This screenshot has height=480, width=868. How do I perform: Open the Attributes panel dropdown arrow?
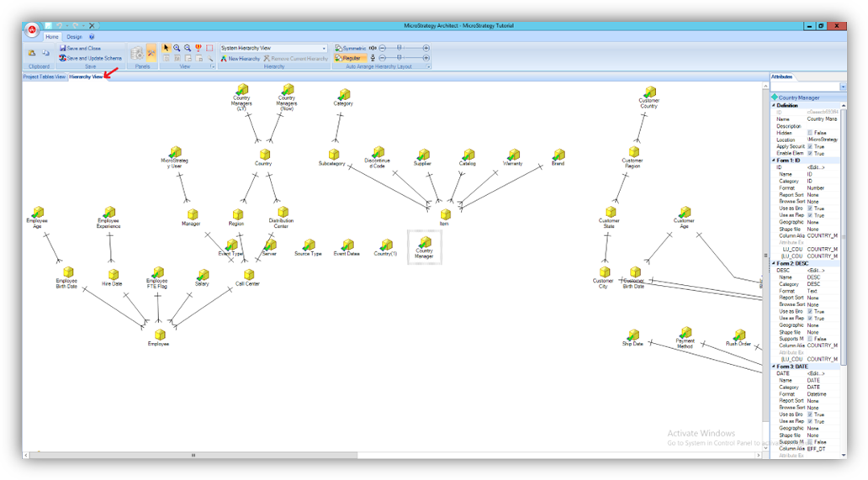[x=843, y=87]
